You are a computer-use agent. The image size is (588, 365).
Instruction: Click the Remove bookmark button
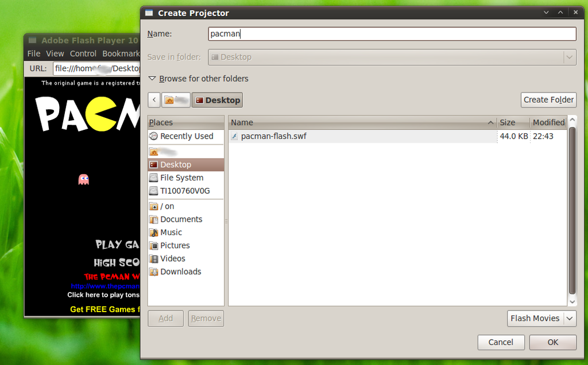point(206,318)
